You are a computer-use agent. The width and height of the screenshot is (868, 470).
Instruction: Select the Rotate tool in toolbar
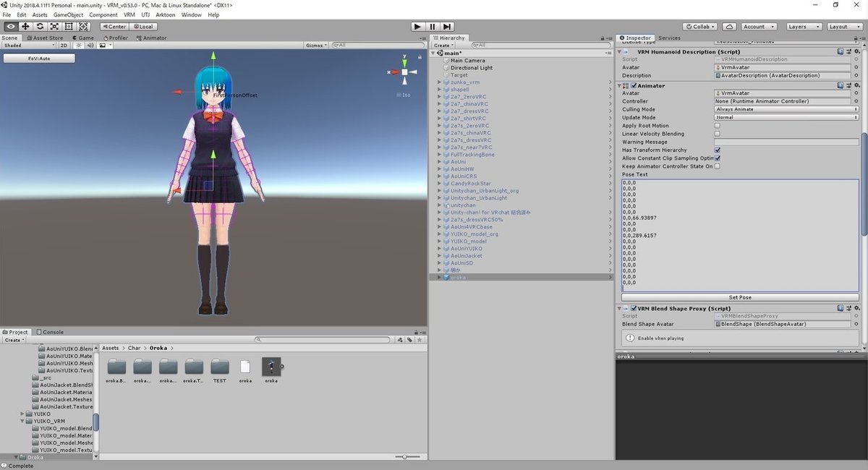click(40, 26)
